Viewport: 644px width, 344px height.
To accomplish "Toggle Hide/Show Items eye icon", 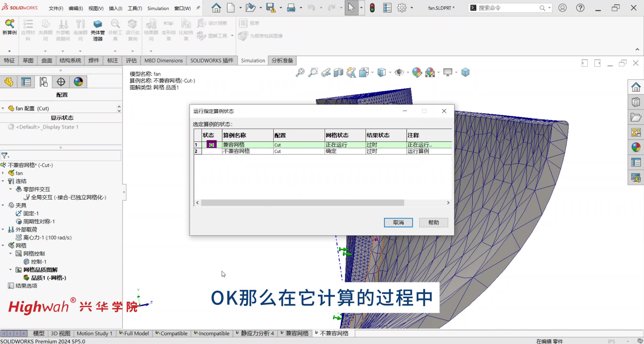I will 399,72.
